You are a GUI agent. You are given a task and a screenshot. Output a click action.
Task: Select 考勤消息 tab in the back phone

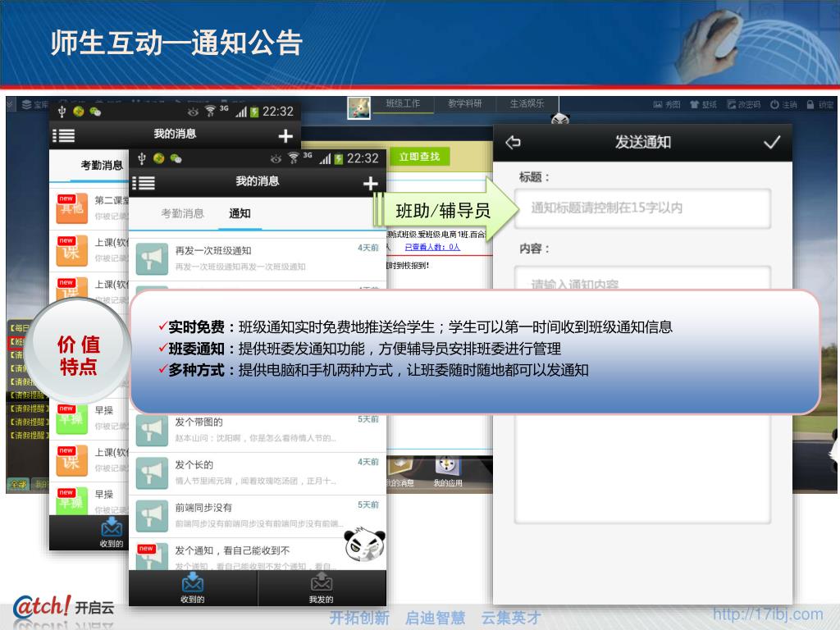pyautogui.click(x=102, y=165)
